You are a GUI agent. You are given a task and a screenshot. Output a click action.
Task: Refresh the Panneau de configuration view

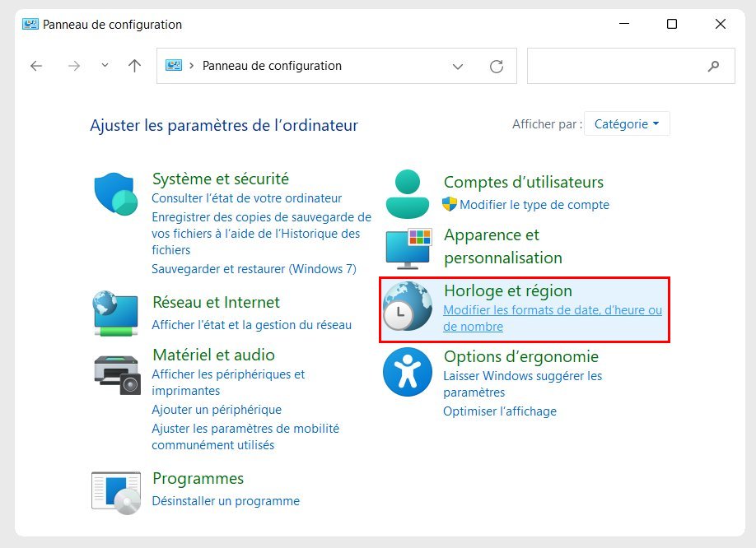coord(497,66)
